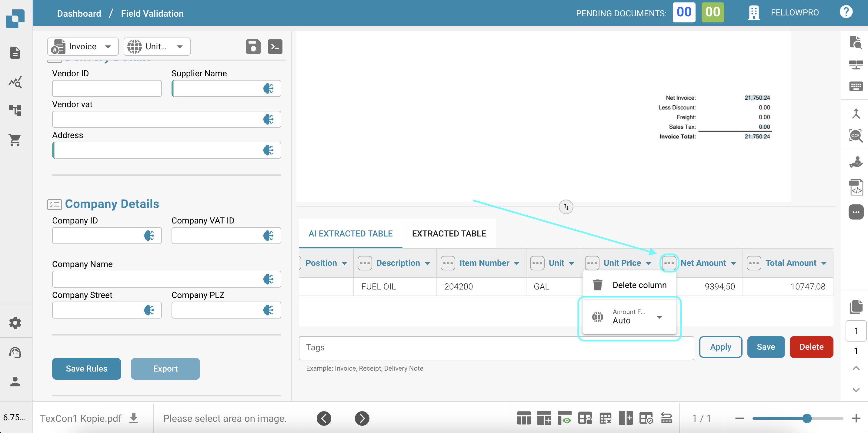Click the Save Rules button
The width and height of the screenshot is (868, 433).
87,369
